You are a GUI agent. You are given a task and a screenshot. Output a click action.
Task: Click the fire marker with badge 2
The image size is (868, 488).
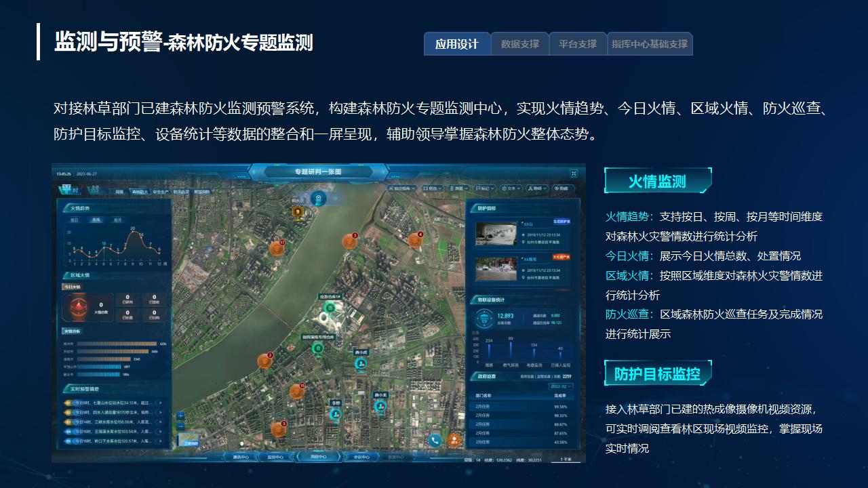[264, 361]
